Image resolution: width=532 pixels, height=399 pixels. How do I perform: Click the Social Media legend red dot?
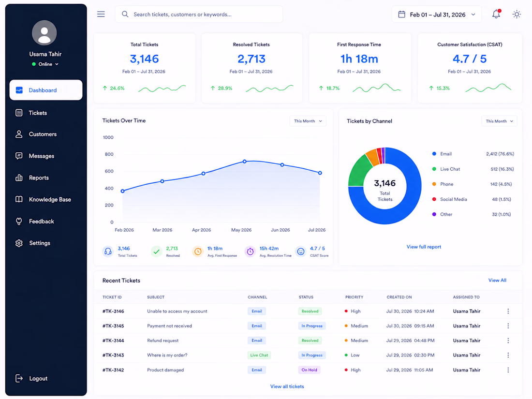434,199
